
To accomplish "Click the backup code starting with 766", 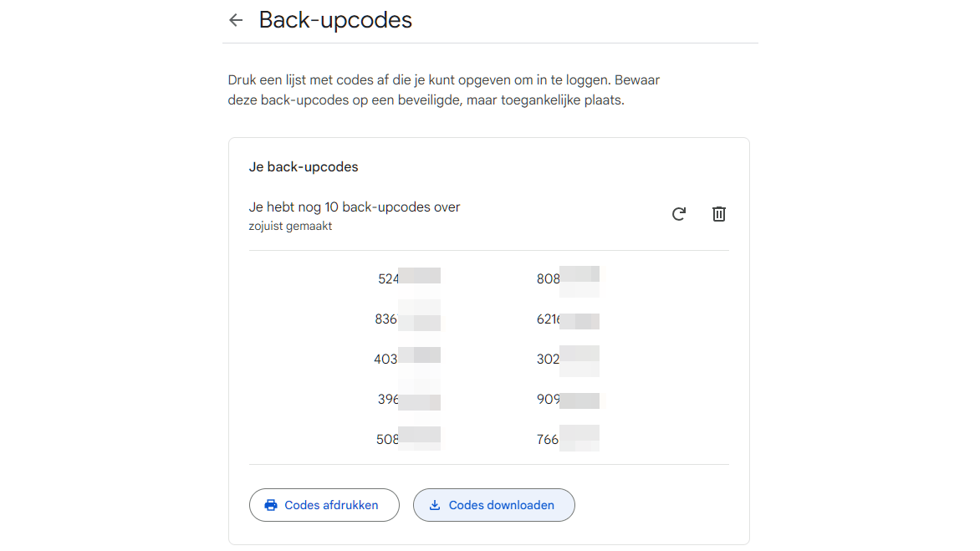I will [x=568, y=439].
